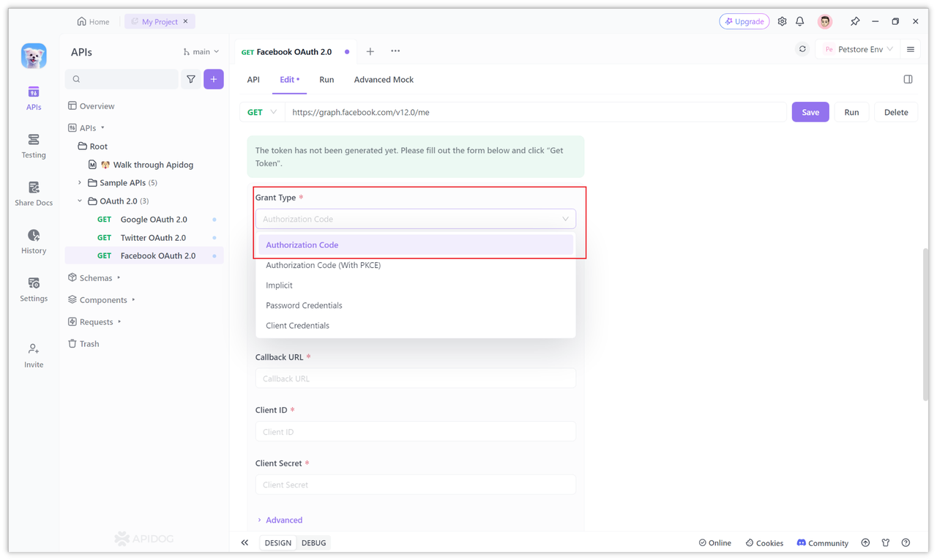Open the Testing section
This screenshot has width=937, height=560.
(x=34, y=146)
